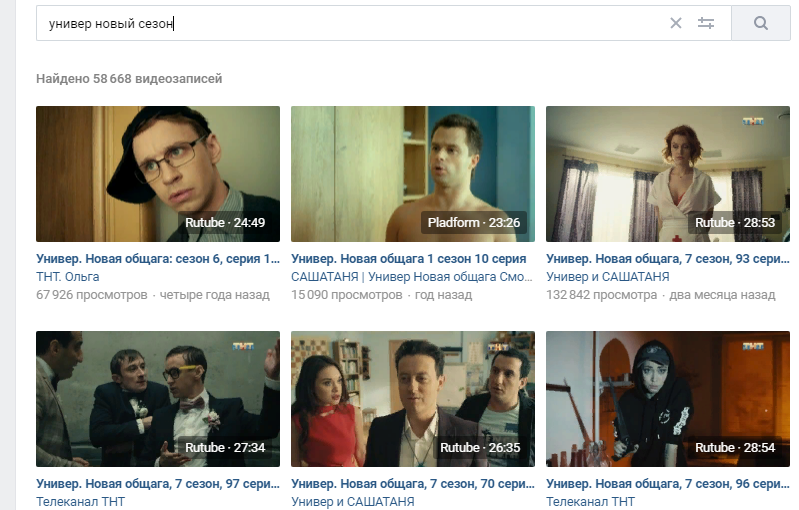799x510 pixels.
Task: Visit 'Универ и САШАТАНЯ' under the 70 серия video
Action: pyautogui.click(x=353, y=502)
